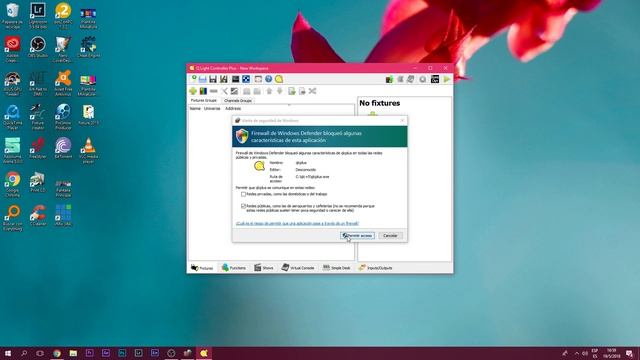Screen dimensions: 640x360
Task: Select QuickTime Player desktop icon
Action: pos(12,117)
